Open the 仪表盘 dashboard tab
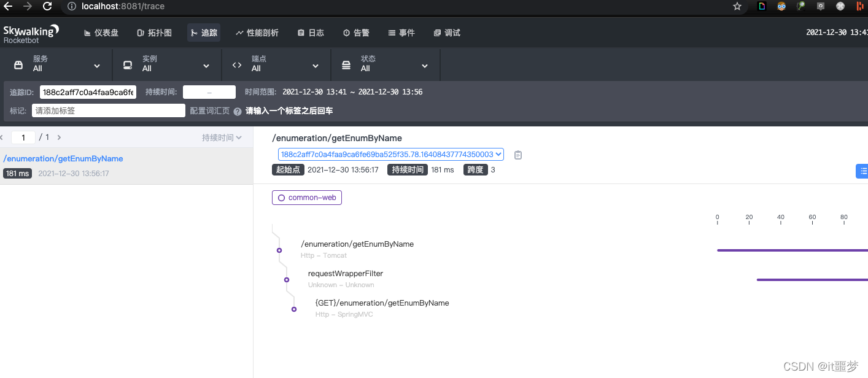Image resolution: width=868 pixels, height=378 pixels. [101, 33]
